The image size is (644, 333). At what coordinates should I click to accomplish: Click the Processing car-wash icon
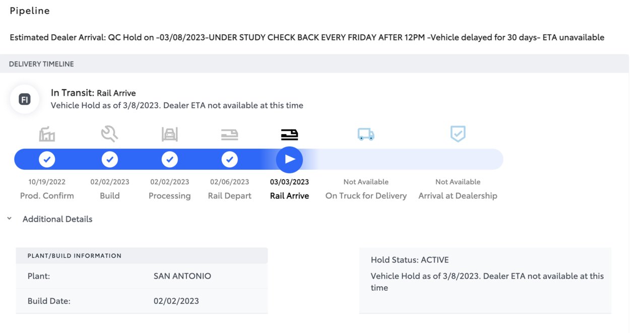click(169, 134)
